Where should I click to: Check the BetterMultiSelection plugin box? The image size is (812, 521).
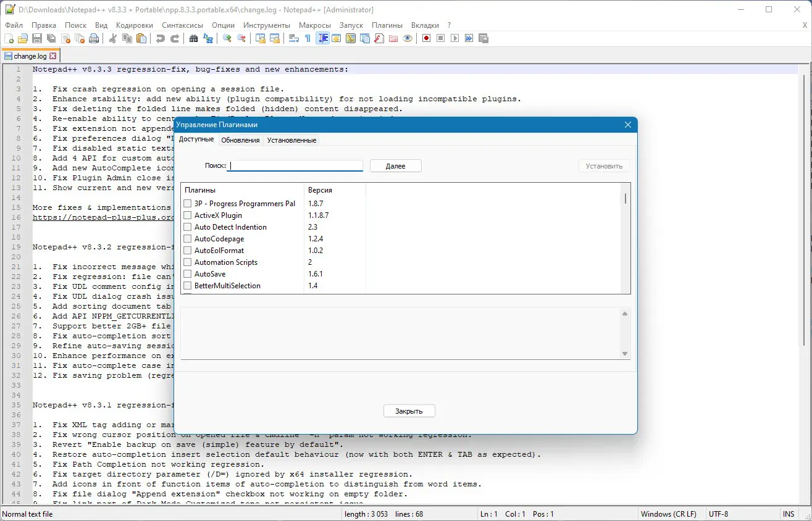188,286
